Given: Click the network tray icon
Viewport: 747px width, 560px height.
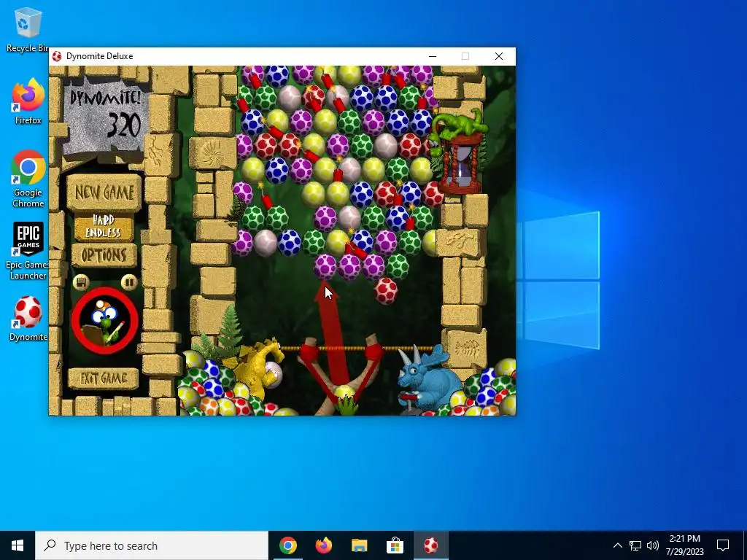Looking at the screenshot, I should click(635, 545).
